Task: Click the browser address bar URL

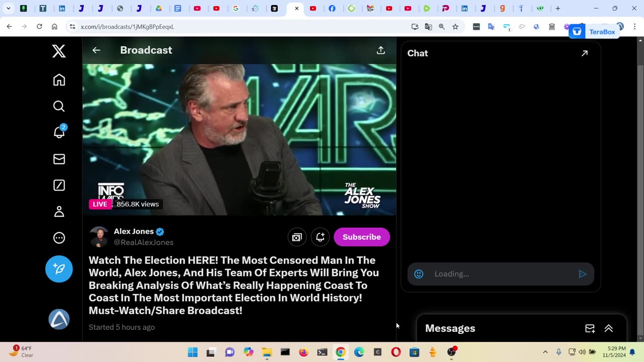Action: (127, 27)
